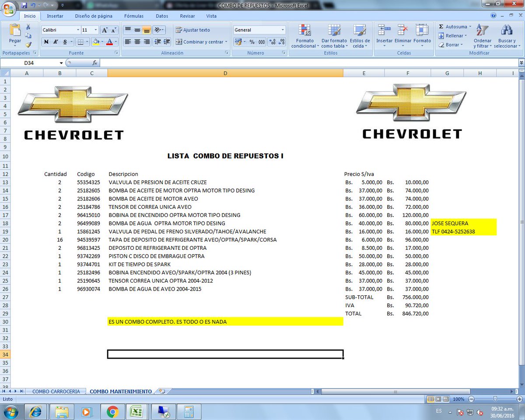Cut selection with the scissors icon
The width and height of the screenshot is (525, 420).
pyautogui.click(x=28, y=27)
